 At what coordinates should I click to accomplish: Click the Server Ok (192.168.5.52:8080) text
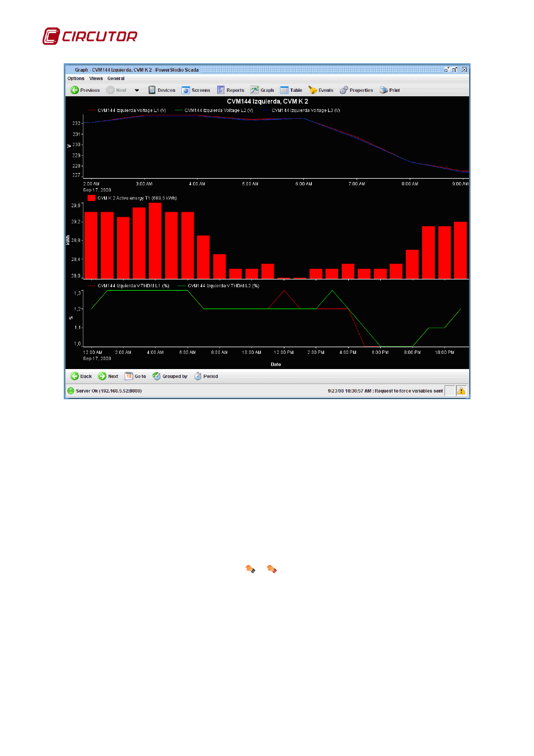(x=109, y=391)
